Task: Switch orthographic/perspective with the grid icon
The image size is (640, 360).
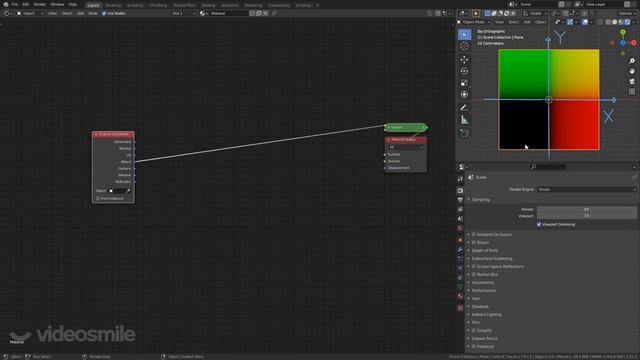Action: (x=632, y=92)
